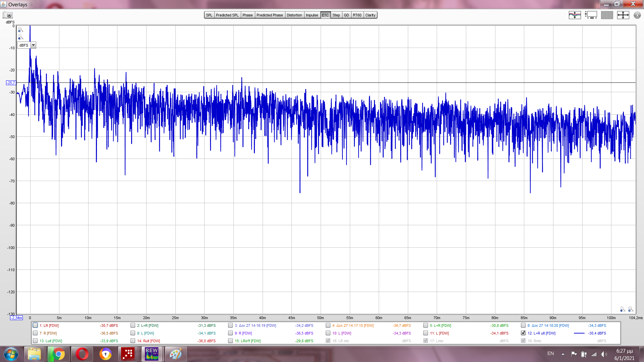Click the Action Center flag icon
This screenshot has width=644, height=362.
tap(574, 354)
